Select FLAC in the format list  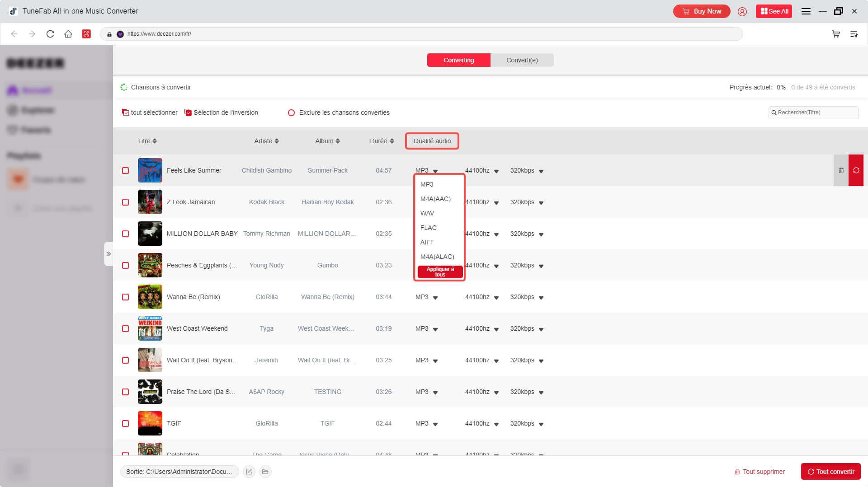pyautogui.click(x=429, y=228)
